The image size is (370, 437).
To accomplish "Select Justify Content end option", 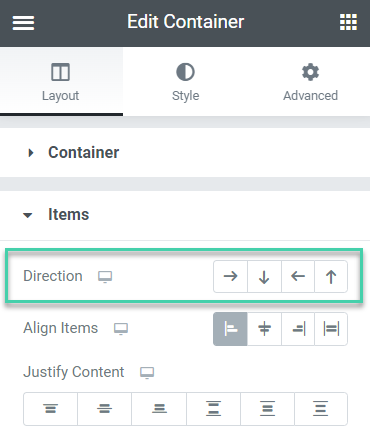I will [x=159, y=409].
